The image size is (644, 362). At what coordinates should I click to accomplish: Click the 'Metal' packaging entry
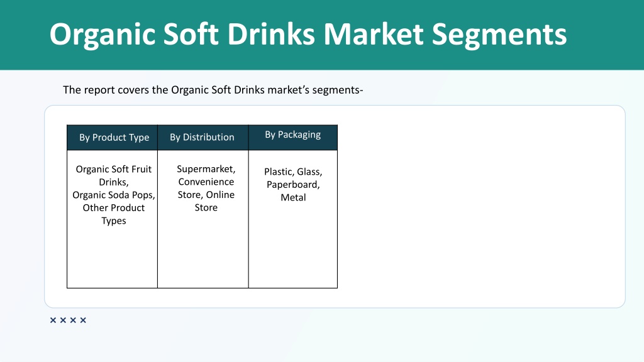coord(293,197)
